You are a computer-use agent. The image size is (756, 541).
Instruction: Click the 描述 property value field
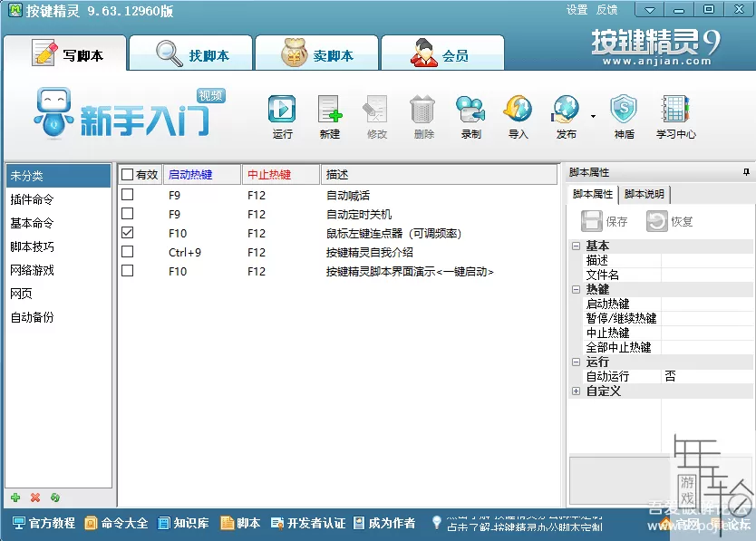(x=707, y=260)
